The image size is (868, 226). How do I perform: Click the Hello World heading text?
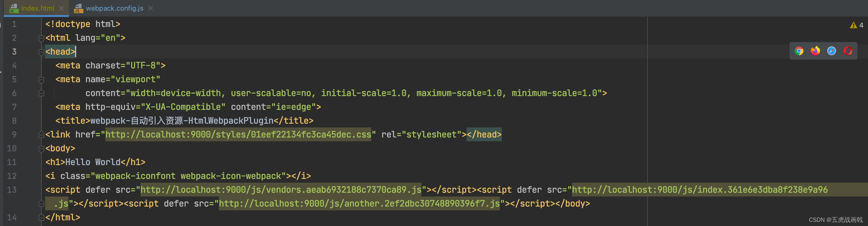[93, 162]
